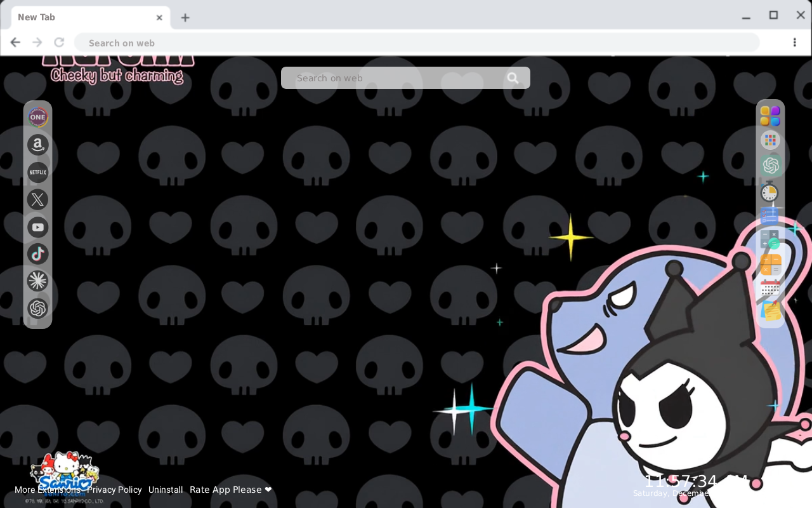This screenshot has width=812, height=508.
Task: Click the Rate App Please link
Action: tap(231, 490)
